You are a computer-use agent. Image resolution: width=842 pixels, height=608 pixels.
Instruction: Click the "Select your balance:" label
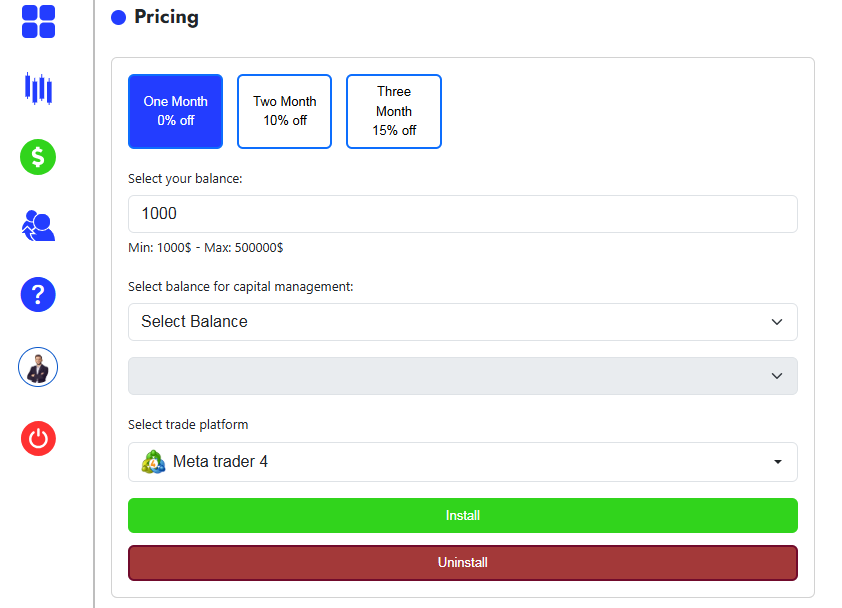pyautogui.click(x=185, y=179)
